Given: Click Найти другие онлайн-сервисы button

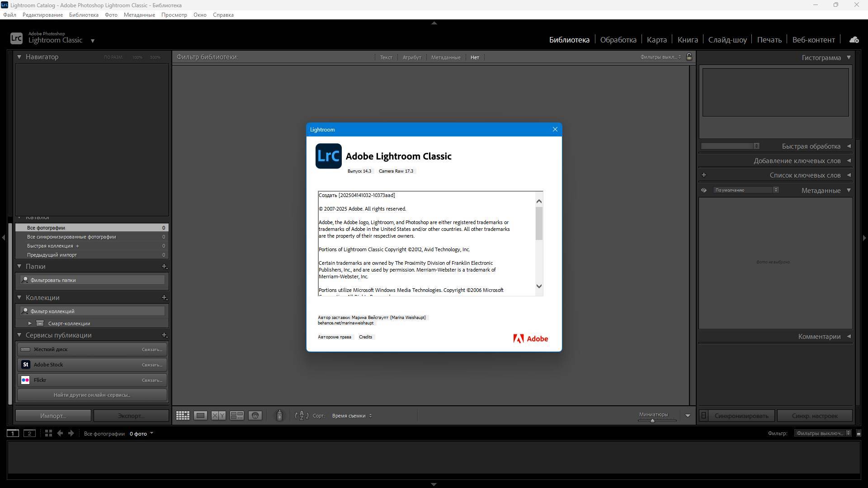Looking at the screenshot, I should 92,395.
